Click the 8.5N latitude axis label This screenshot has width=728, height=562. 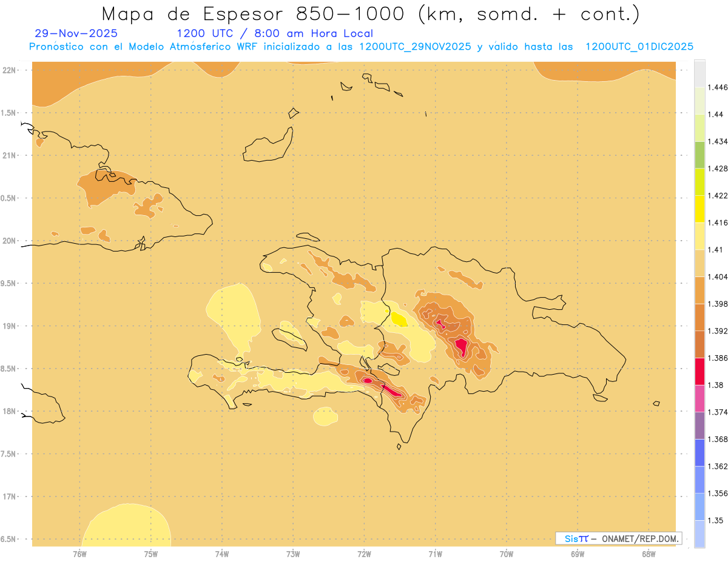(x=9, y=369)
